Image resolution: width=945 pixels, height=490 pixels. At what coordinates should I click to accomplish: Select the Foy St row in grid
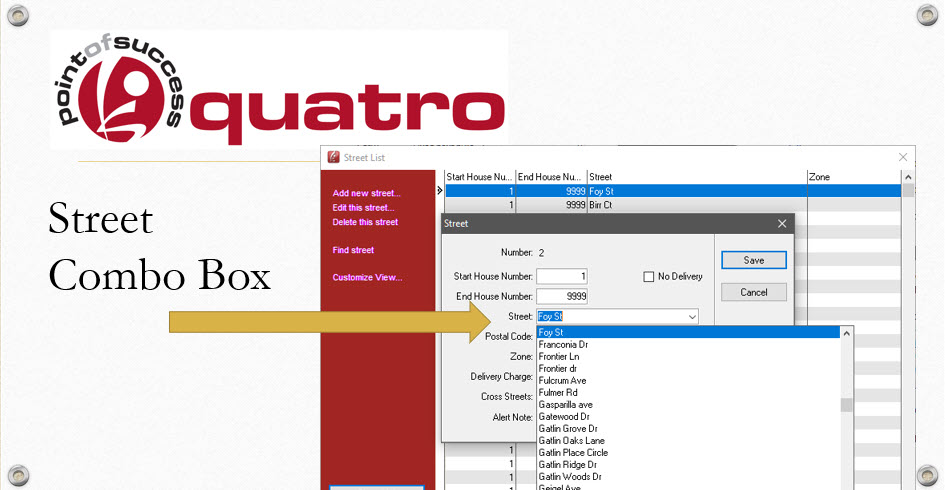click(x=673, y=191)
